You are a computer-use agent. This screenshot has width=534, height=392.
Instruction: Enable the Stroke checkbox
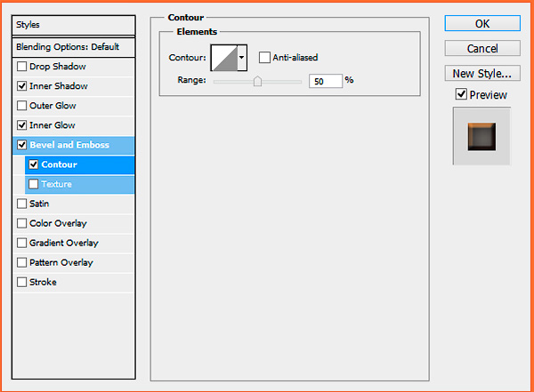(21, 282)
